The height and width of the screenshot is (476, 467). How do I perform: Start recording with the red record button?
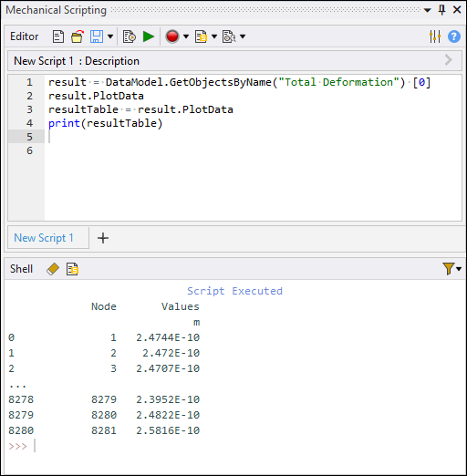[x=172, y=36]
